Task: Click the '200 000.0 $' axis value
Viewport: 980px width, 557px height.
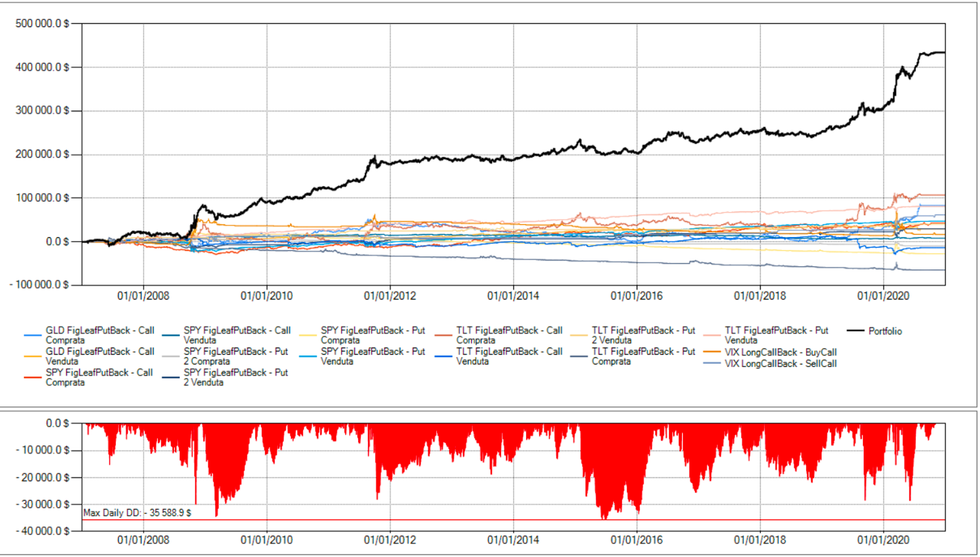Action: pyautogui.click(x=42, y=154)
